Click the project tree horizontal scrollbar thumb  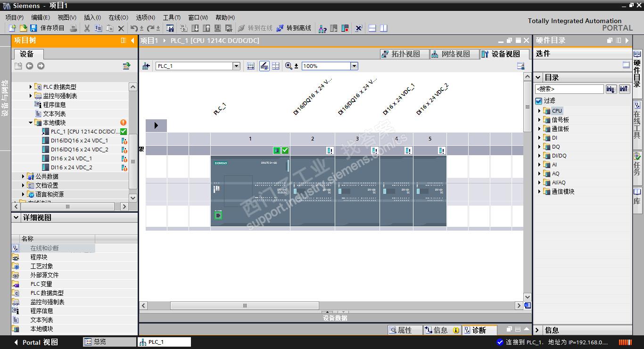[67, 207]
